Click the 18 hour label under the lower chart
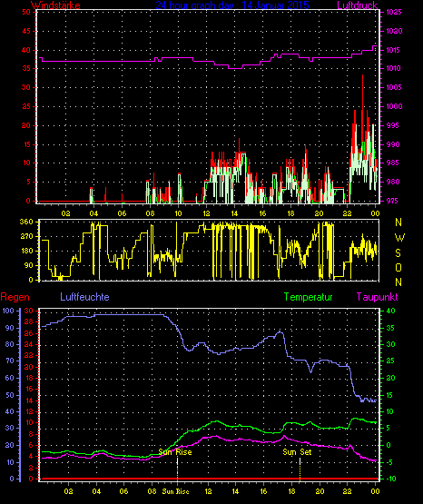This screenshot has height=504, width=423. [x=291, y=491]
